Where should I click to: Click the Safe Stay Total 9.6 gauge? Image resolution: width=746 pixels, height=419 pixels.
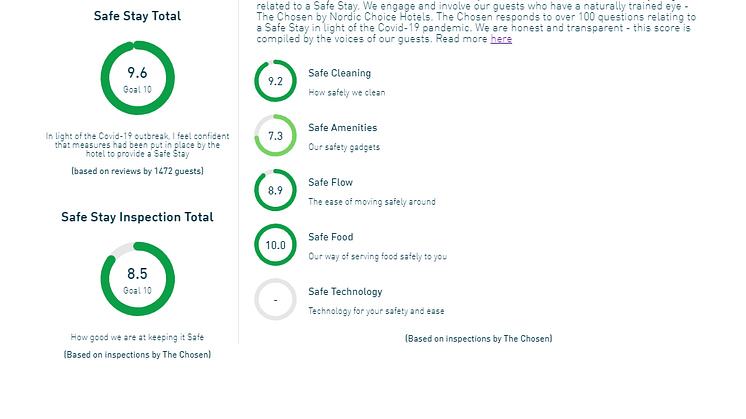[x=137, y=79]
